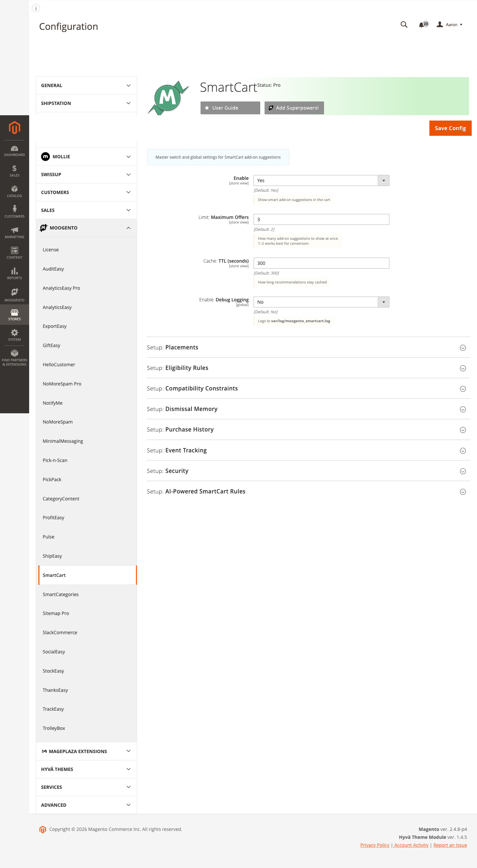Open the SmartCart User Guide
Viewport: 477px width, 868px height.
(x=230, y=108)
